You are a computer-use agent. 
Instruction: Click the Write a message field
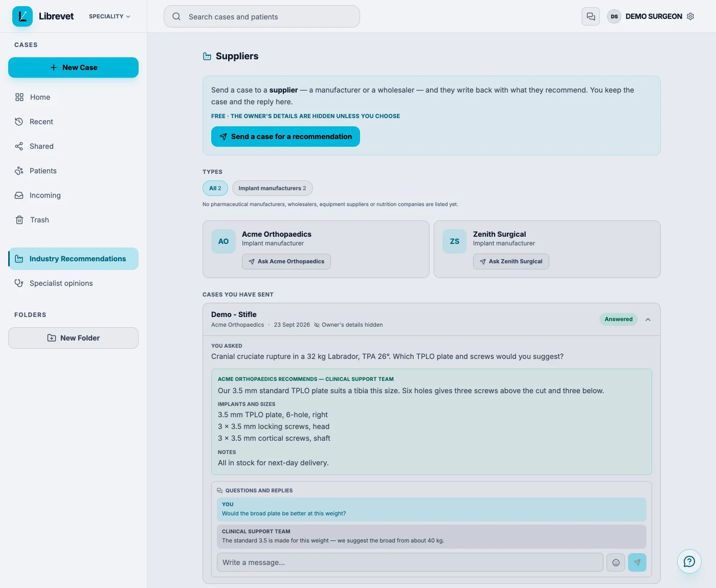[410, 562]
